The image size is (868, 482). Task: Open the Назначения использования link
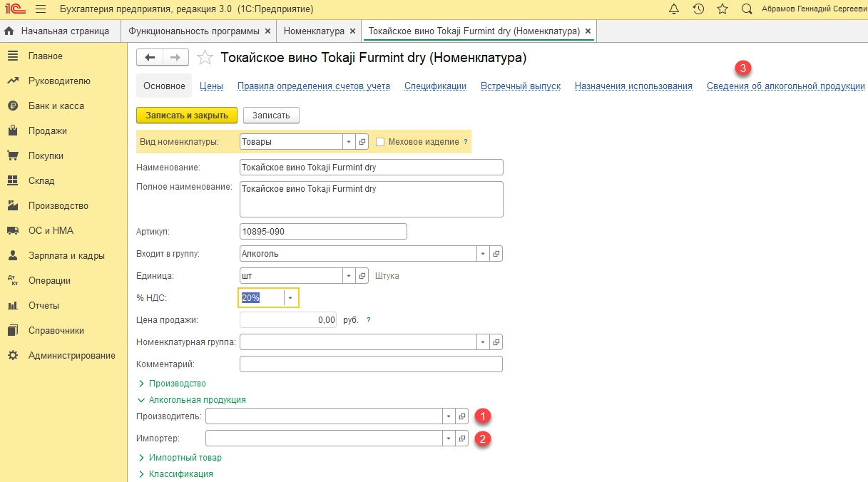(x=633, y=86)
